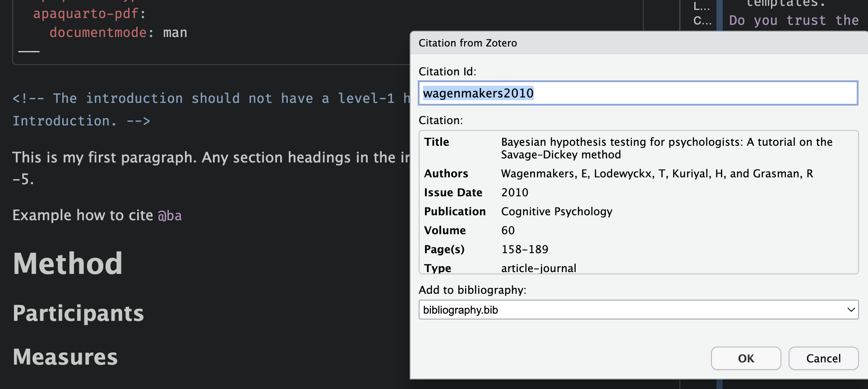Viewport: 868px width, 389px height.
Task: Click the Measures heading in editor
Action: click(65, 357)
